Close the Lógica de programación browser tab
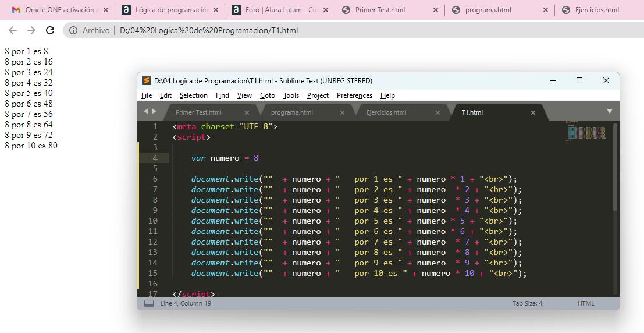The width and height of the screenshot is (644, 333). [x=216, y=10]
